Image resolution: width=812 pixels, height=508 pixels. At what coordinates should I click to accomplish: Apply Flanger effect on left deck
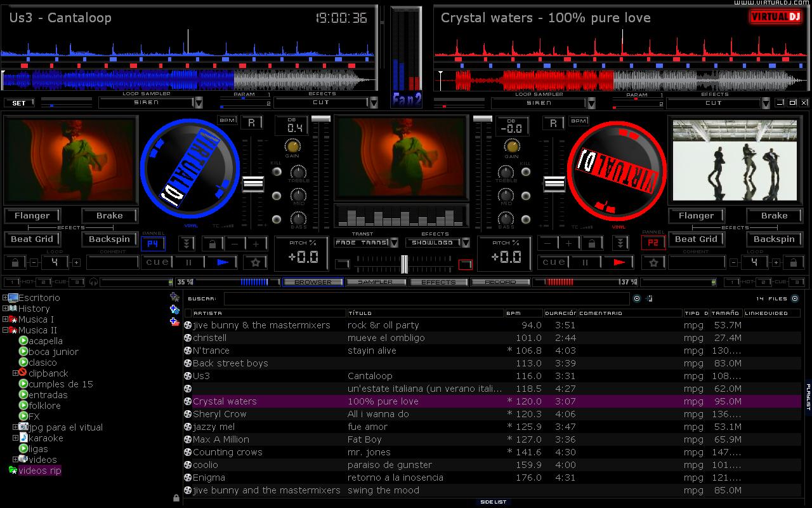(32, 216)
